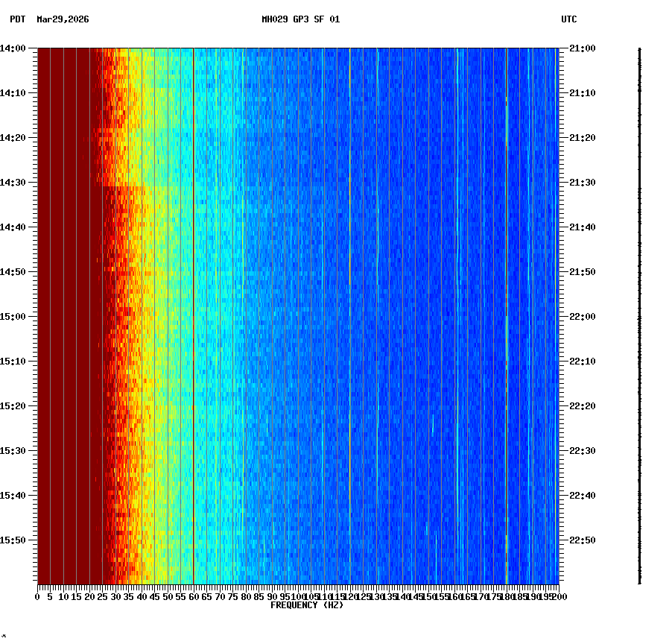The image size is (672, 644).
Task: Click the FREQUENCY (HZ) axis label
Action: [x=307, y=604]
